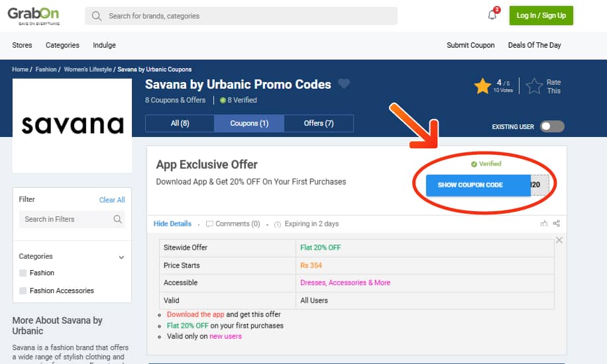Click the Flat 20% OFF table value
The image size is (607, 364).
tap(321, 248)
